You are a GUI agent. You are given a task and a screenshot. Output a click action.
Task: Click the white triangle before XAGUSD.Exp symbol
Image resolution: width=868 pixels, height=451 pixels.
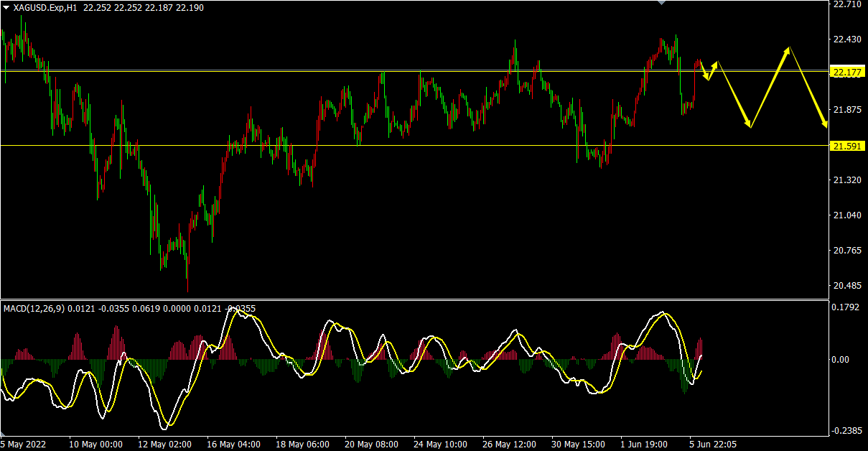click(x=6, y=7)
